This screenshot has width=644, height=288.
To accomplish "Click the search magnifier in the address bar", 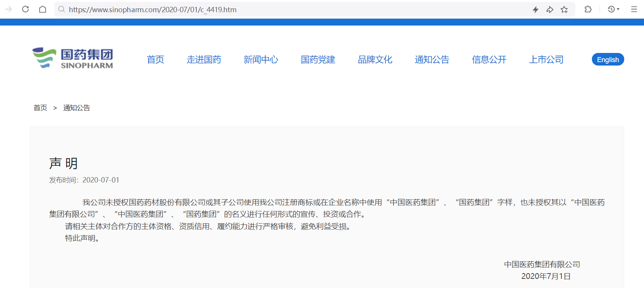I will (x=62, y=9).
